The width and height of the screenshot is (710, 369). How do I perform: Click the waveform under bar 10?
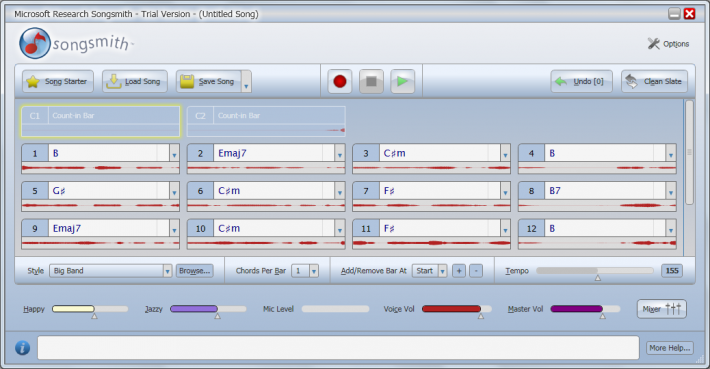[x=266, y=243]
